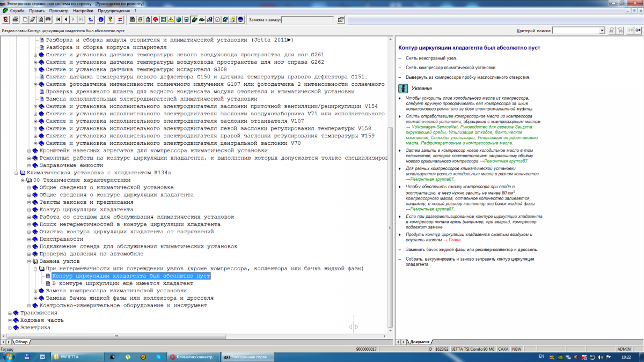Expand the Заправочные ёмкости node

click(28, 165)
